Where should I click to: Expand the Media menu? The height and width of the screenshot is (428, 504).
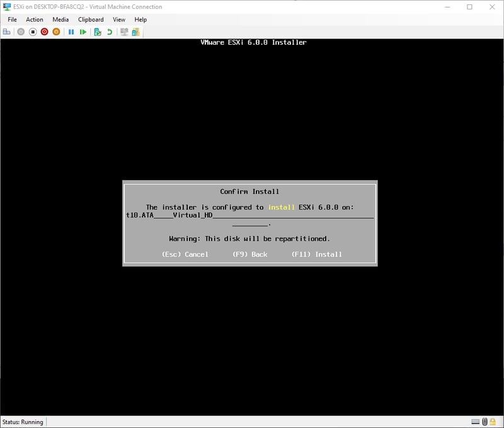[60, 20]
